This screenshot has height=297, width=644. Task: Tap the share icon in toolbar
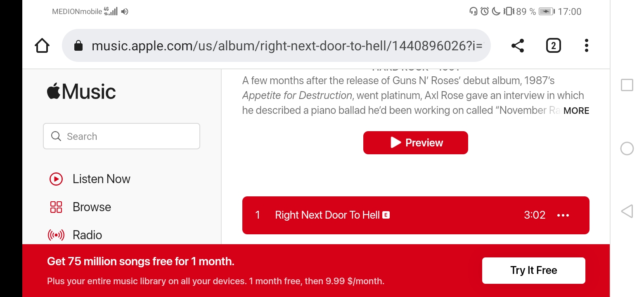pos(517,45)
